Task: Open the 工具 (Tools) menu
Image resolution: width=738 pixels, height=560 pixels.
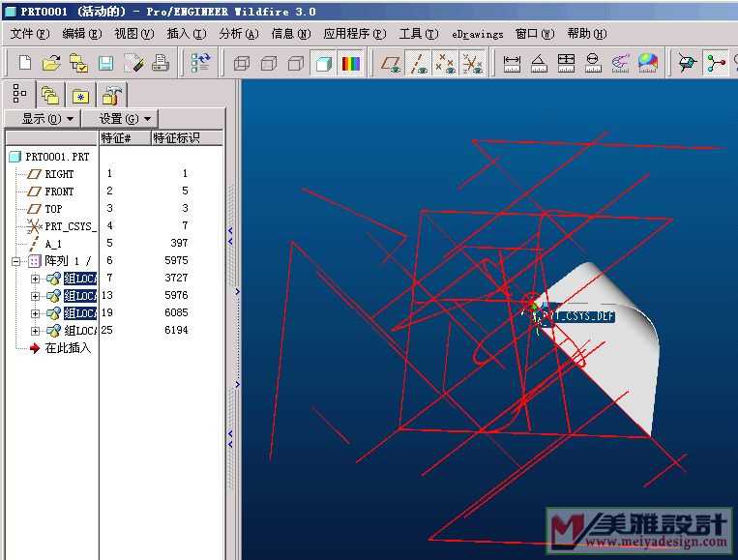Action: click(x=419, y=34)
